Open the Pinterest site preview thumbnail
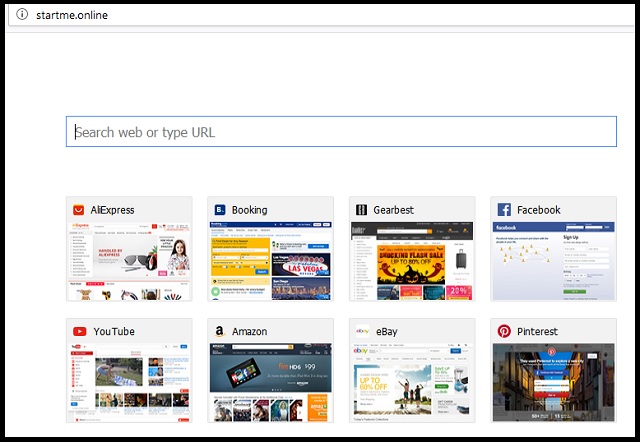This screenshot has height=442, width=640. click(553, 382)
